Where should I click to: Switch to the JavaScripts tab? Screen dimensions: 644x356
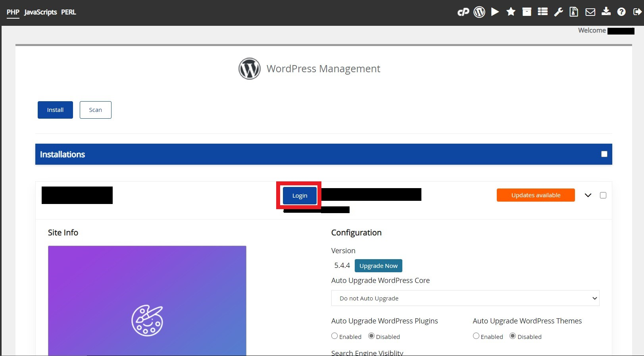tap(40, 12)
